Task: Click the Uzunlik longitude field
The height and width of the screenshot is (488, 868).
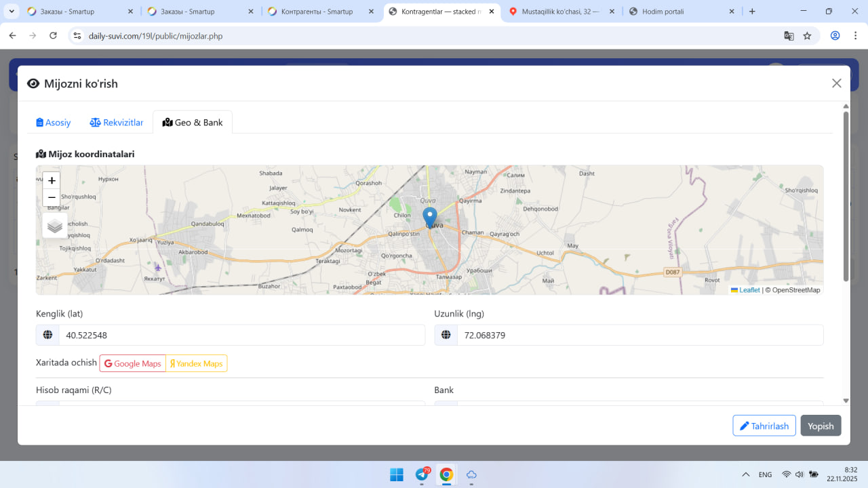Action: point(639,335)
